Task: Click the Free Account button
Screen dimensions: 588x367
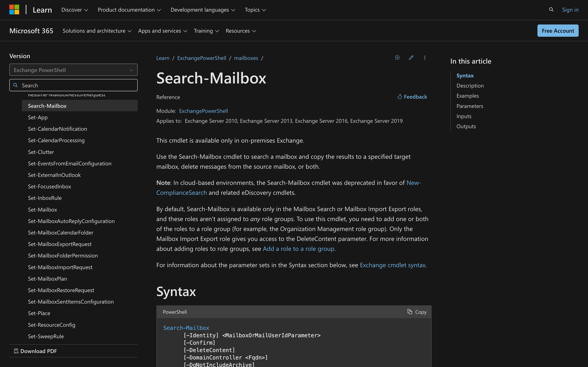Action: 558,31
